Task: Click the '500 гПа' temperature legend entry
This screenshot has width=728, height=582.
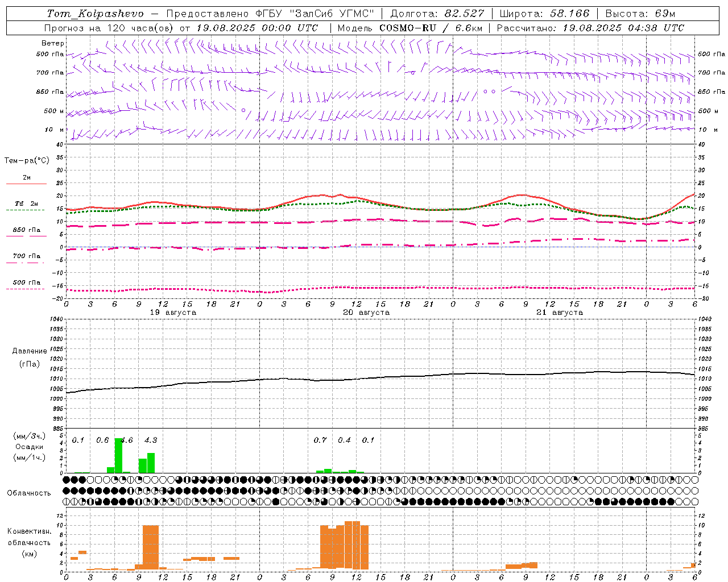Action: coord(27,282)
